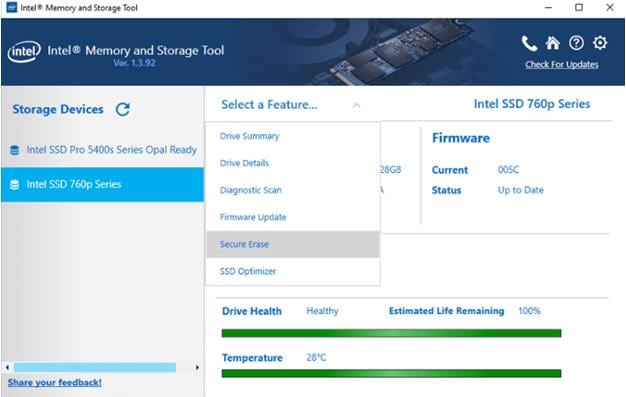Click drive icon beside Intel SSD Pro 5400s
The width and height of the screenshot is (626, 397).
(x=14, y=150)
